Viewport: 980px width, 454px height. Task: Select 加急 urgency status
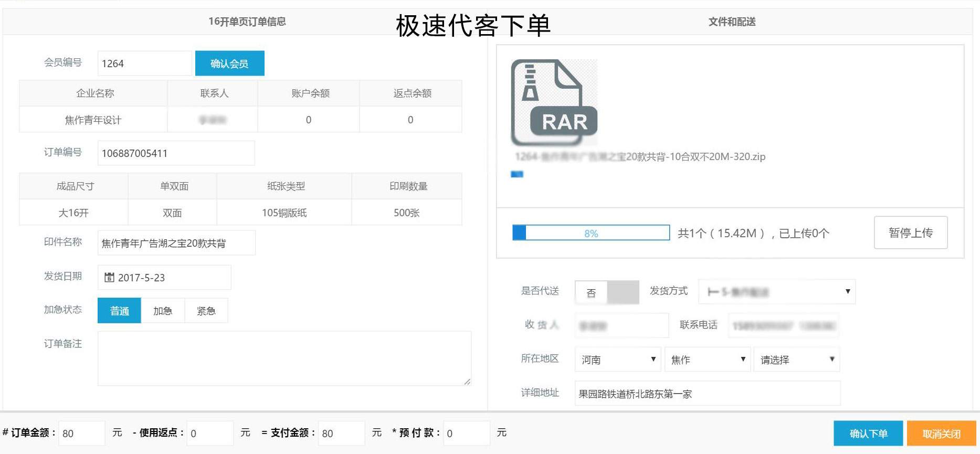pyautogui.click(x=163, y=311)
